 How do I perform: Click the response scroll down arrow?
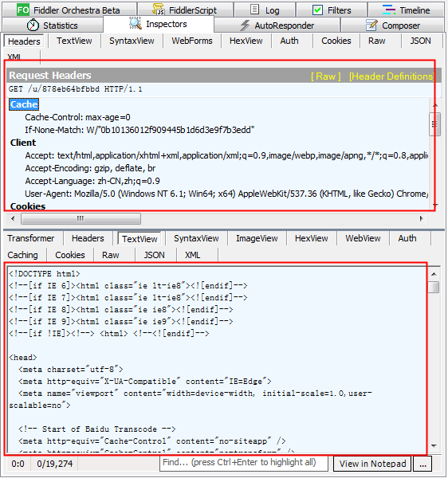pos(434,446)
